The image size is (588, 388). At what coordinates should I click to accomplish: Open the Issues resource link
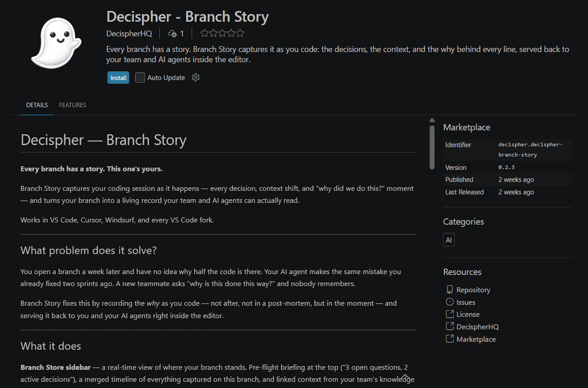click(x=466, y=302)
